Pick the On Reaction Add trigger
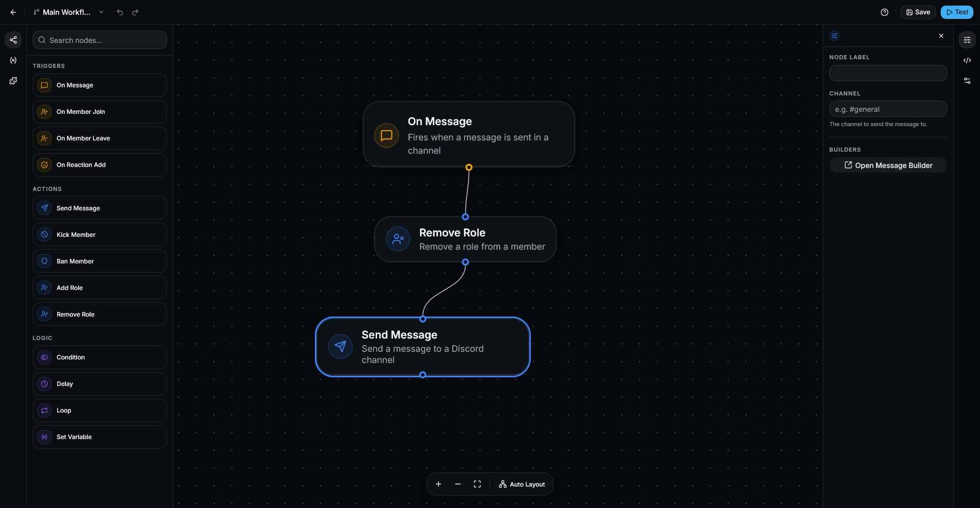Image resolution: width=980 pixels, height=508 pixels. 100,165
